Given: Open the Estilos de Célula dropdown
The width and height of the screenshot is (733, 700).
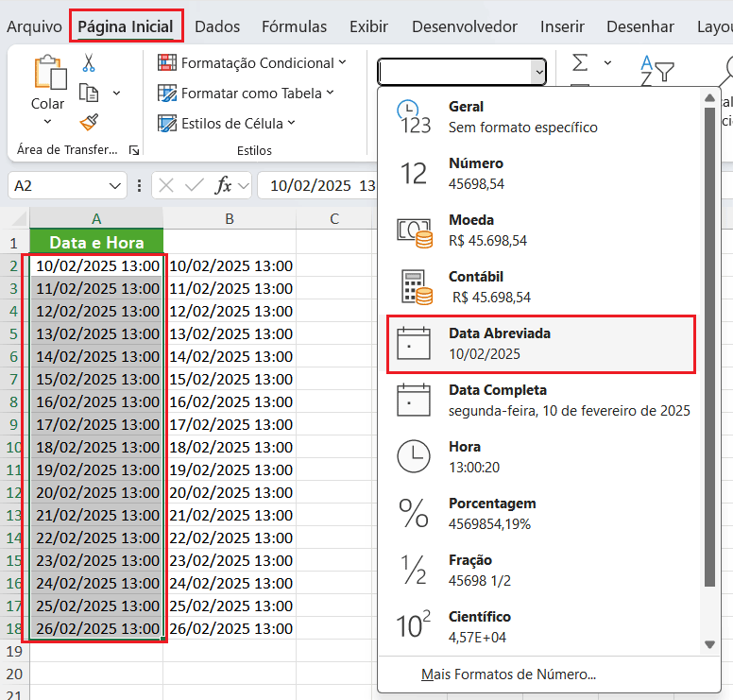Looking at the screenshot, I should coord(227,124).
